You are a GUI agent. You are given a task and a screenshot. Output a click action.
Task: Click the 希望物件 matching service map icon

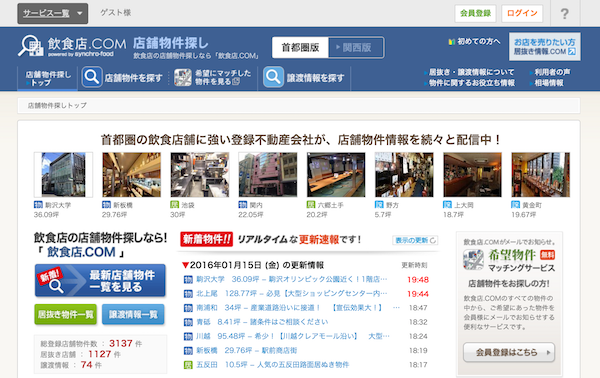(x=473, y=260)
